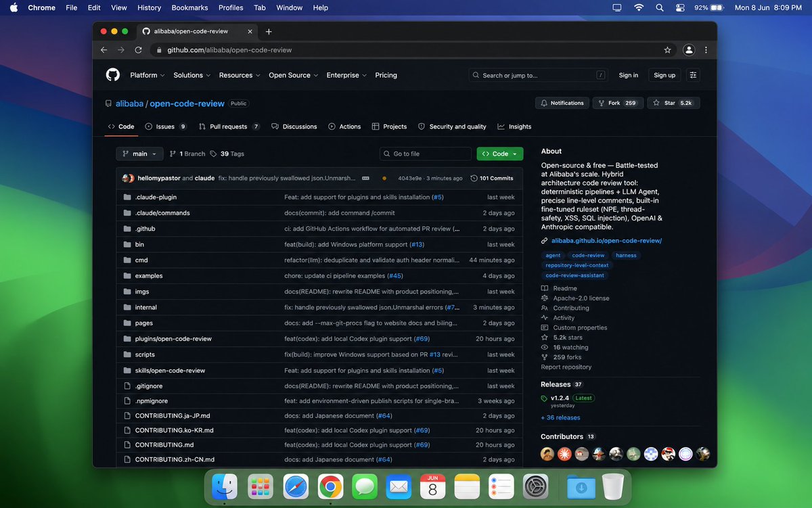Open System Settings from the Dock
The height and width of the screenshot is (508, 812).
(x=537, y=486)
